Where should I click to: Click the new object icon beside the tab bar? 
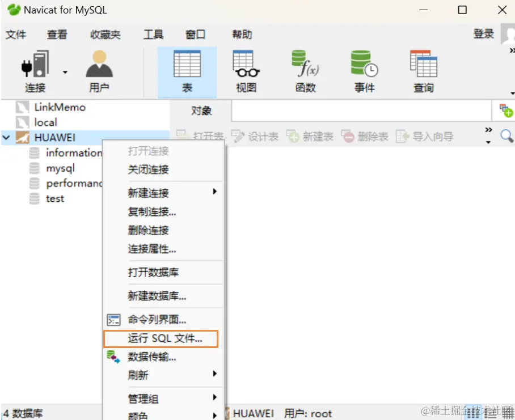pos(506,111)
